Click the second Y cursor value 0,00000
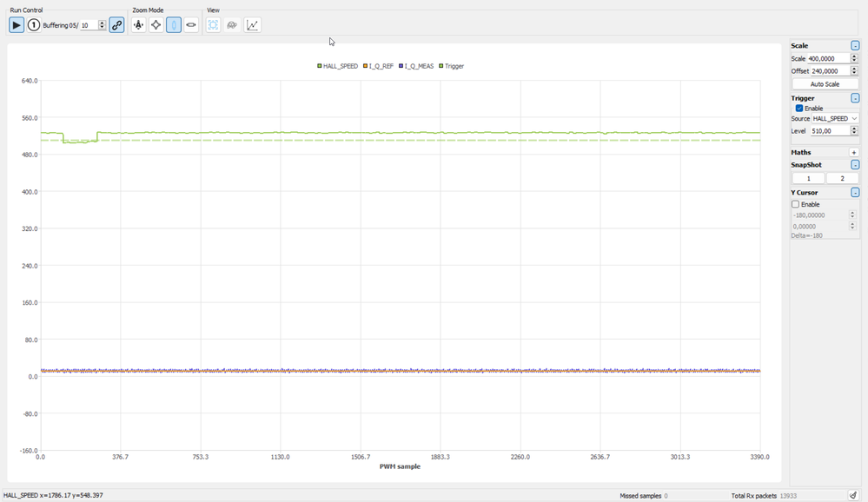Screen dimensions: 868x502 click(820, 227)
